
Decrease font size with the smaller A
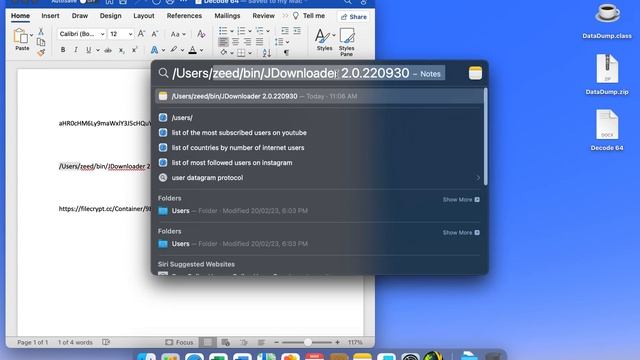pyautogui.click(x=155, y=34)
